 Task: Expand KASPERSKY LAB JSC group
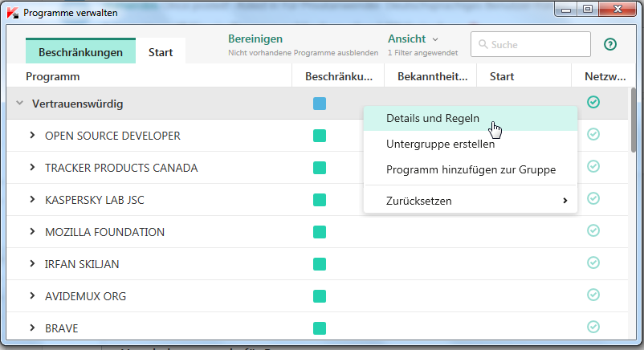32,199
